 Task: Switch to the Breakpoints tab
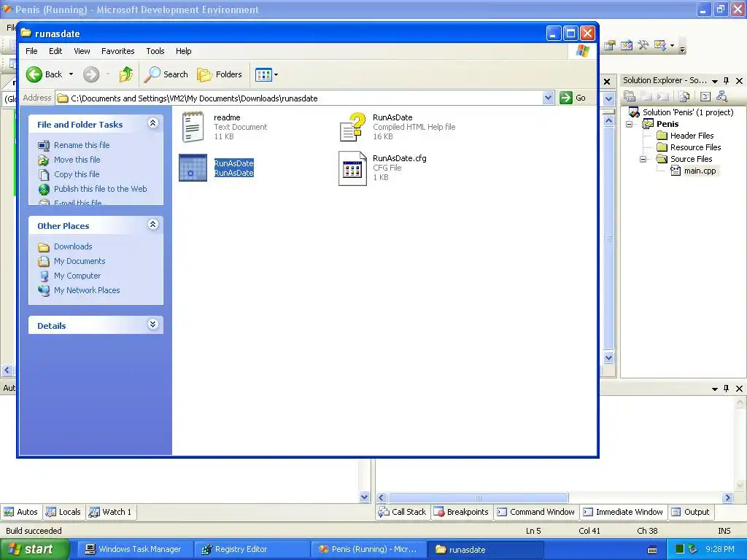[461, 512]
